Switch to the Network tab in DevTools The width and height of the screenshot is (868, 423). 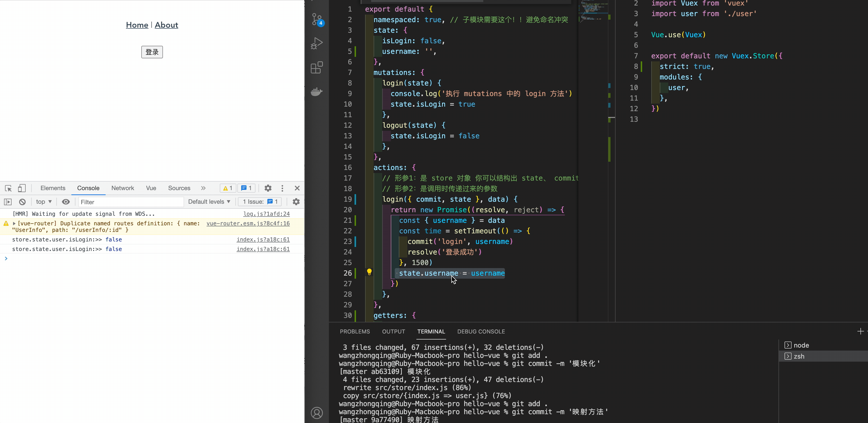coord(123,188)
